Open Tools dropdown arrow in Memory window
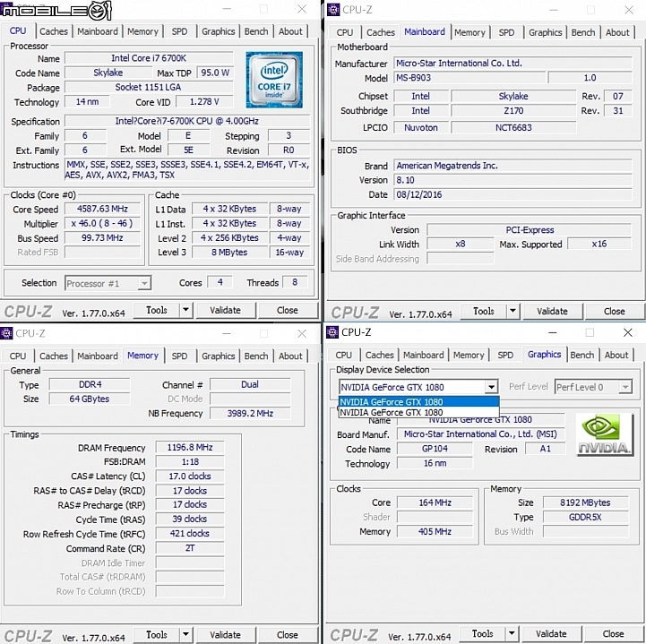Image resolution: width=646 pixels, height=644 pixels. [x=185, y=634]
